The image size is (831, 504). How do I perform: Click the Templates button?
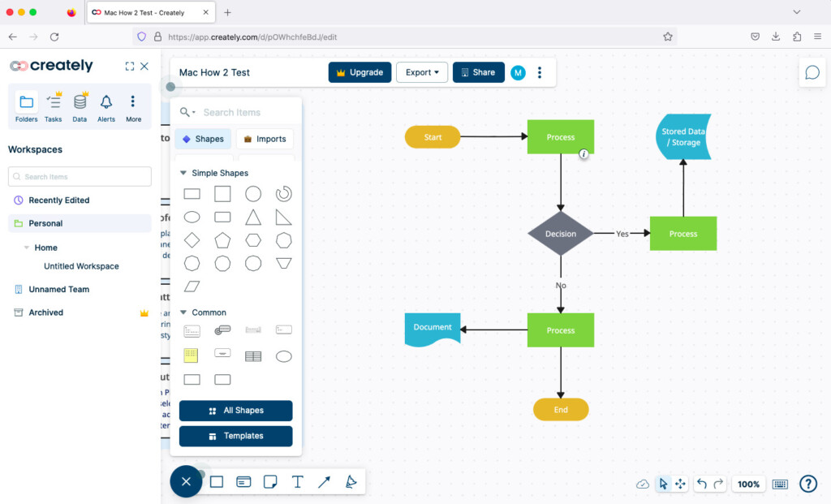(x=236, y=436)
